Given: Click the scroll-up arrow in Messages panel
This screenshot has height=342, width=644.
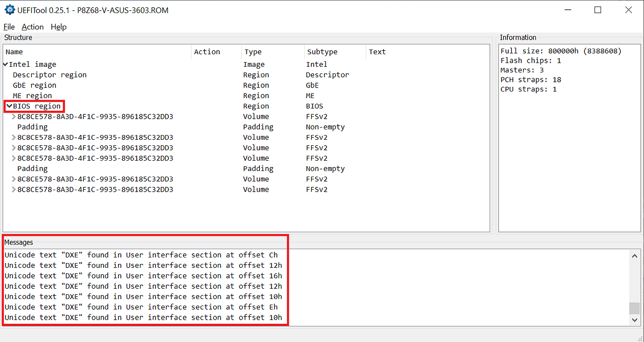Looking at the screenshot, I should 635,255.
